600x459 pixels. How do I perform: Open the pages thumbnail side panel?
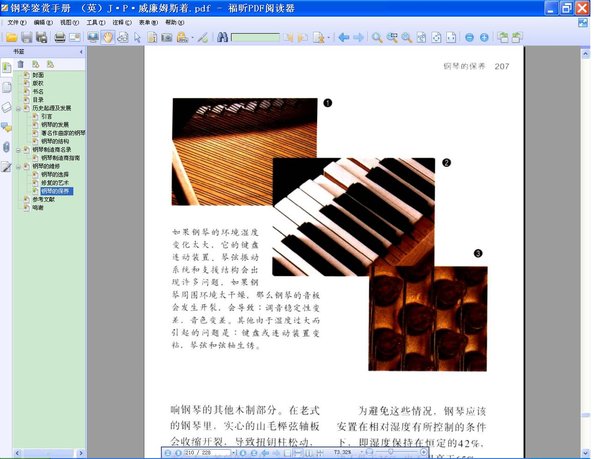(x=6, y=87)
